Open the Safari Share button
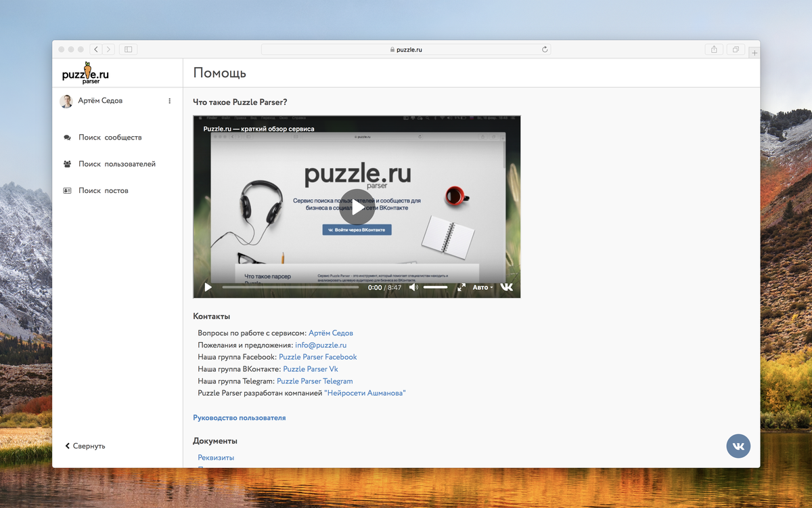812x508 pixels. [x=714, y=49]
